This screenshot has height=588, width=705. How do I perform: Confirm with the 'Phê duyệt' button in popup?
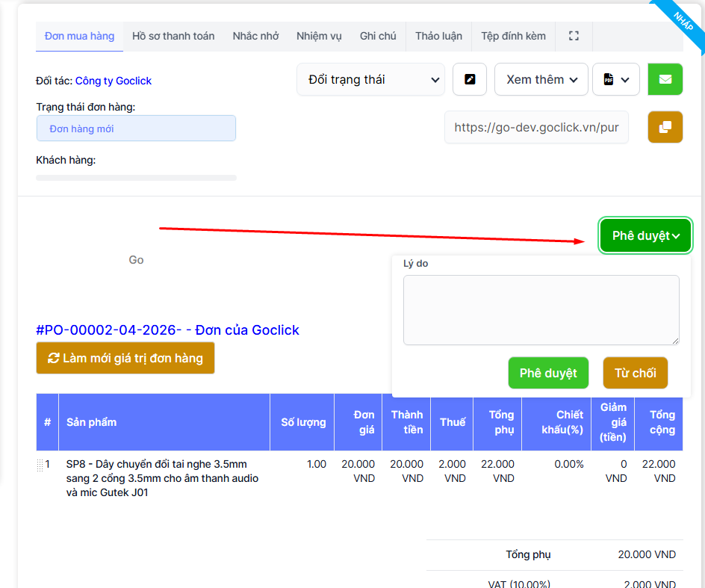pos(548,373)
